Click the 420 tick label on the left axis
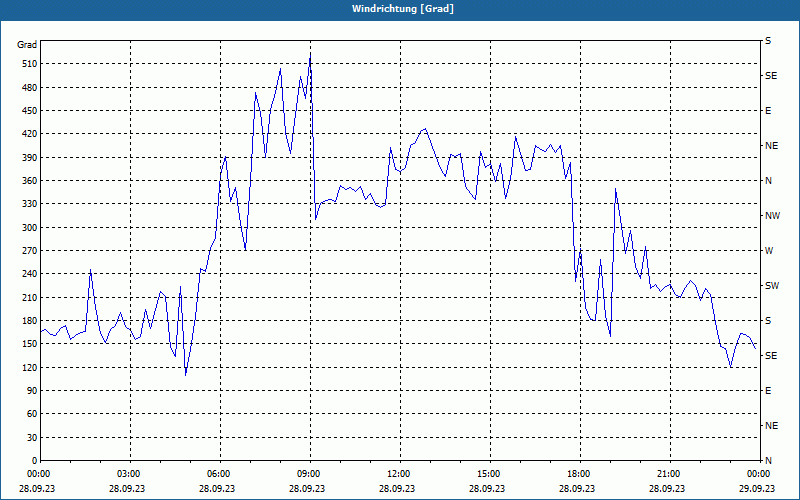This screenshot has height=500, width=800. click(30, 134)
